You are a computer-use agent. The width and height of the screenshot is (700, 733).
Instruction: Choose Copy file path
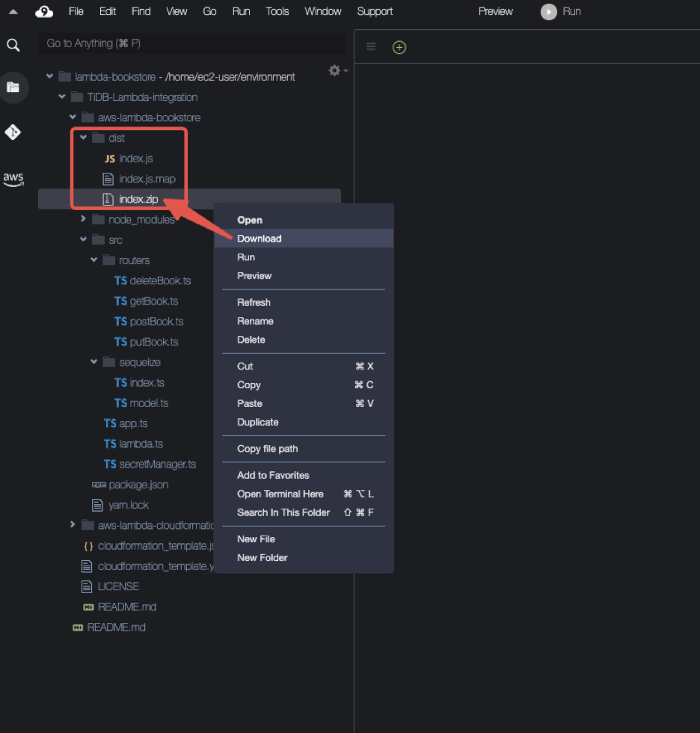click(304, 449)
